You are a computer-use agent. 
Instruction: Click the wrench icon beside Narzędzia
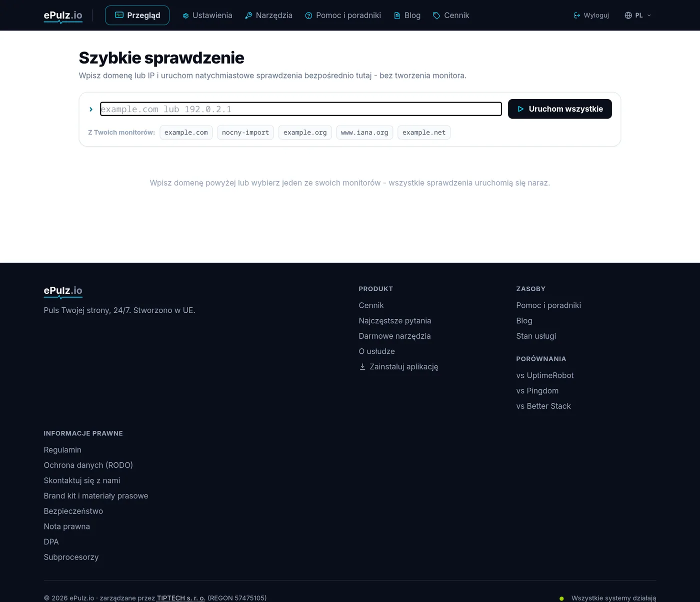click(x=248, y=16)
